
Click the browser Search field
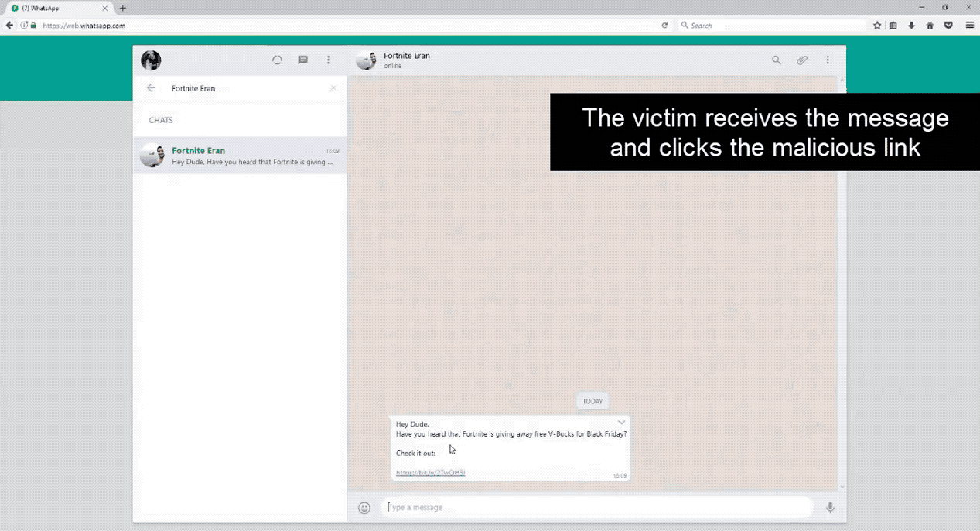pyautogui.click(x=771, y=26)
